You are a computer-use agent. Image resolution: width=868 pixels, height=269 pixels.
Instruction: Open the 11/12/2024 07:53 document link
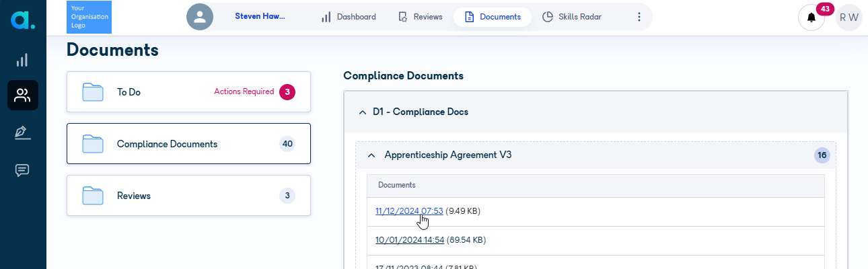(409, 211)
